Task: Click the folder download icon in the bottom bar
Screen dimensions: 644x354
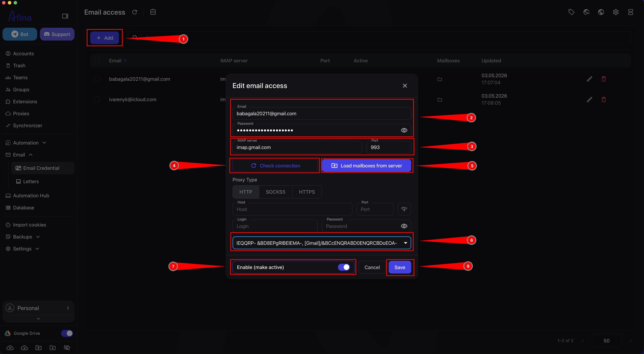Action: click(x=52, y=347)
